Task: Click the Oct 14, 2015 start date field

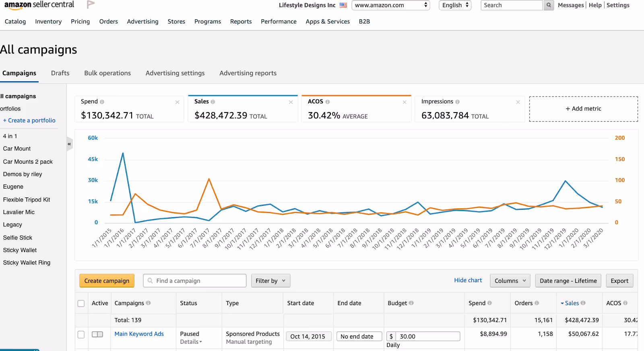Action: click(x=308, y=336)
